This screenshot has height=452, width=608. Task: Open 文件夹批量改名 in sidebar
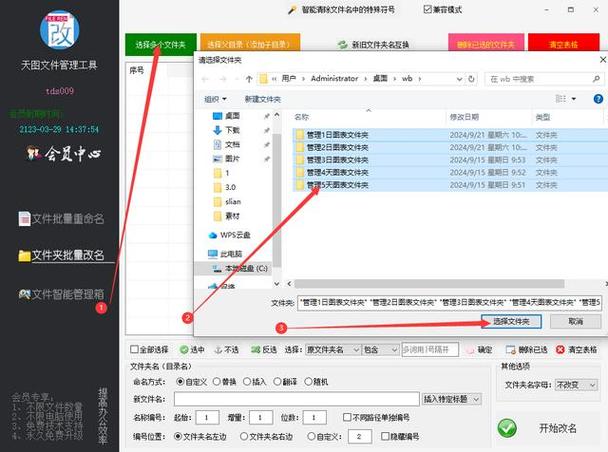tap(61, 255)
